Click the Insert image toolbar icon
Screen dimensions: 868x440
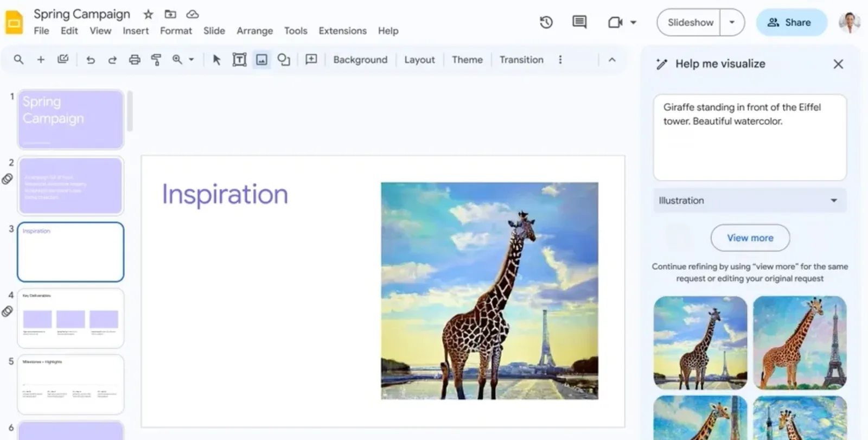click(261, 60)
